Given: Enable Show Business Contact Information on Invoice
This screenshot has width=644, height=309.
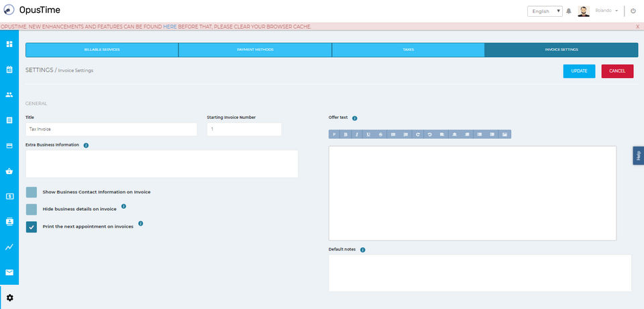Looking at the screenshot, I should click(32, 192).
